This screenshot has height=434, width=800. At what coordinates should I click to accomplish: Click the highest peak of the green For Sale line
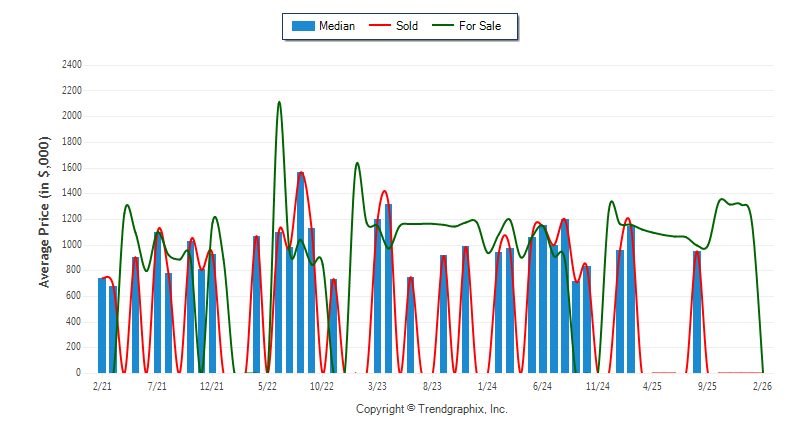coord(279,102)
